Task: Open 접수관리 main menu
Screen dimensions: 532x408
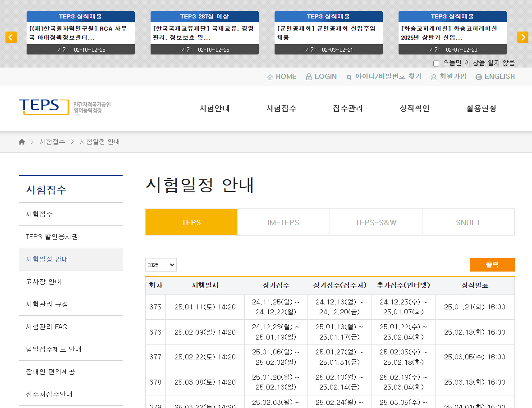Action: tap(348, 108)
